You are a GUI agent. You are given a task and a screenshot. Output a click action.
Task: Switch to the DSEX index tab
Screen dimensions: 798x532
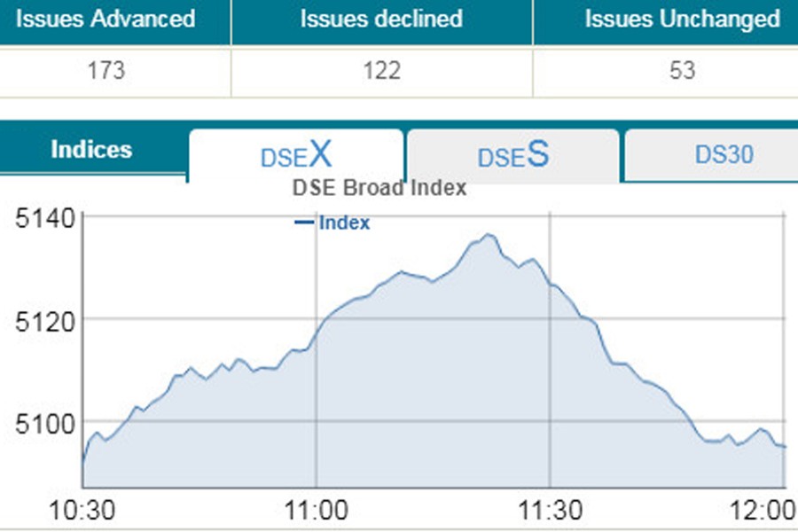(296, 156)
